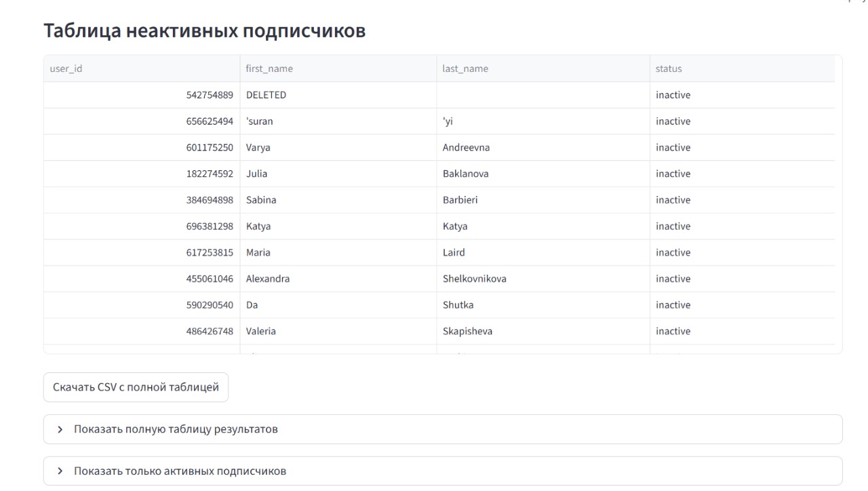Image resolution: width=868 pixels, height=491 pixels.
Task: Click the status column header
Action: tap(742, 68)
